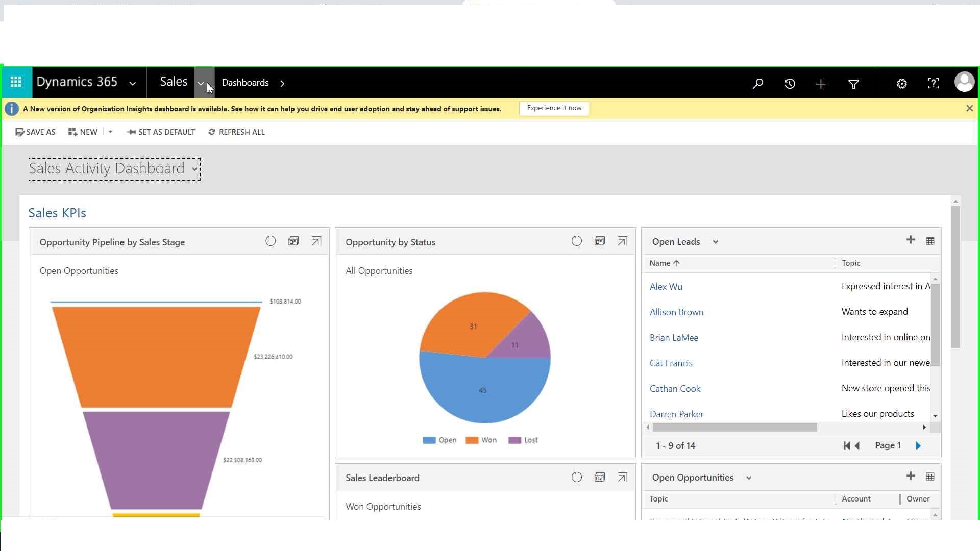
Task: Open the Allison Brown lead link
Action: click(x=676, y=312)
